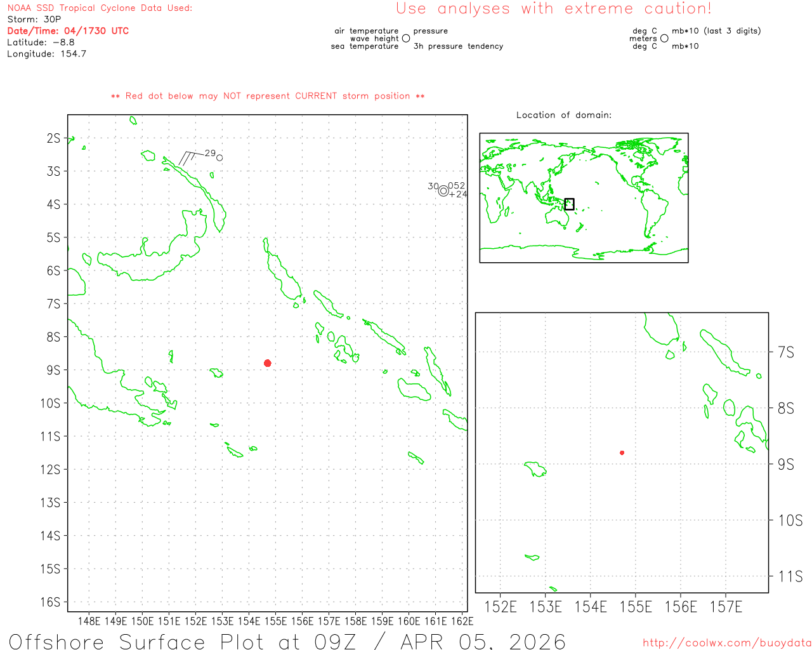Click the 155E label on the zoomed map axis
Screen dimensions: 812x650
coord(636,607)
